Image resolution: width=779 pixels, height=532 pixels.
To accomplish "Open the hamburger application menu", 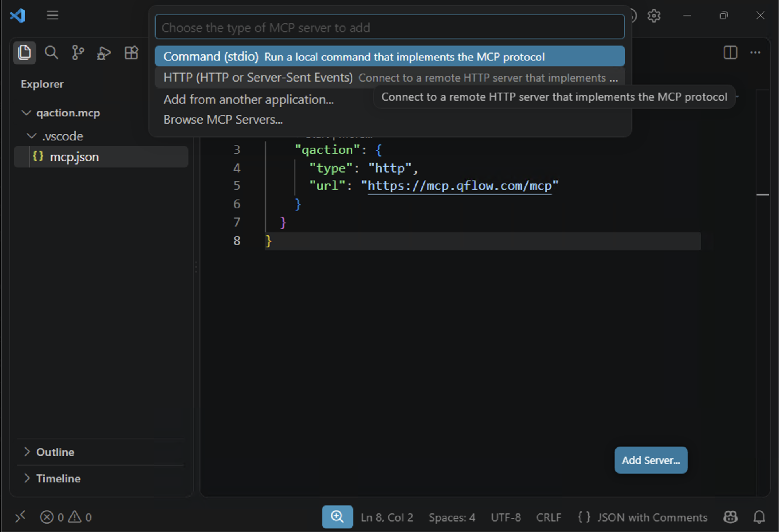I will tap(53, 16).
